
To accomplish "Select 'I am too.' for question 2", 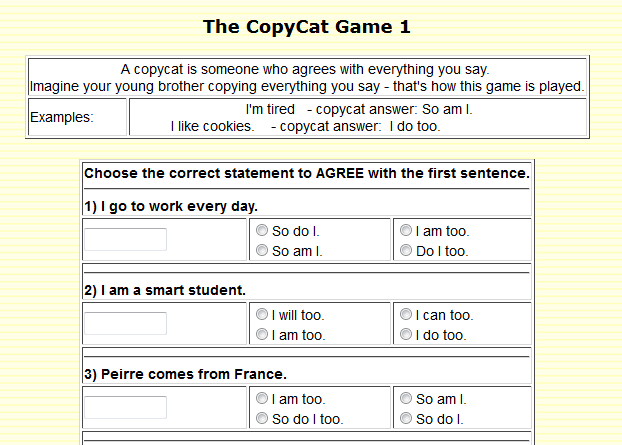I will pyautogui.click(x=262, y=334).
